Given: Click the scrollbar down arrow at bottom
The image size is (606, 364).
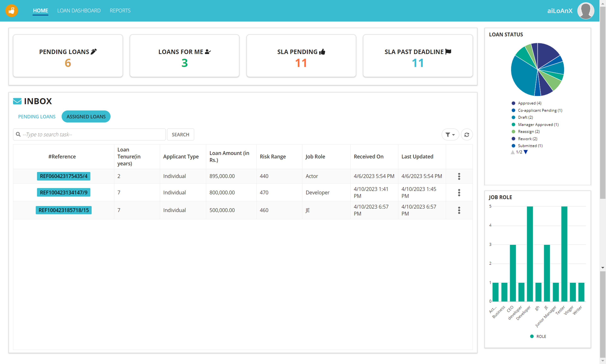Looking at the screenshot, I should [603, 361].
